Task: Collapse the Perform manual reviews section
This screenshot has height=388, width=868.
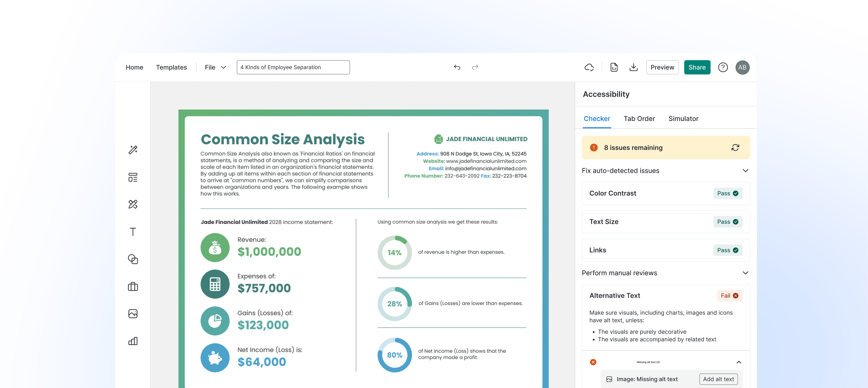Action: click(745, 273)
